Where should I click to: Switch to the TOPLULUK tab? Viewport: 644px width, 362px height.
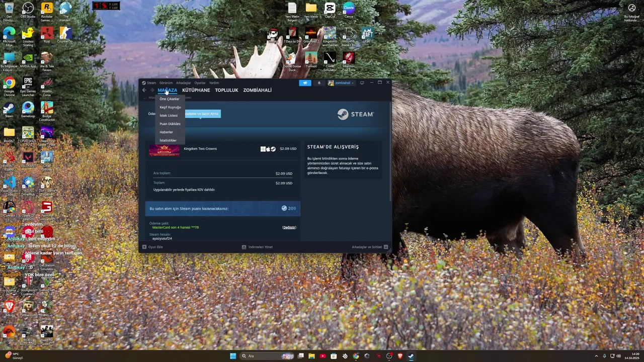coord(226,90)
